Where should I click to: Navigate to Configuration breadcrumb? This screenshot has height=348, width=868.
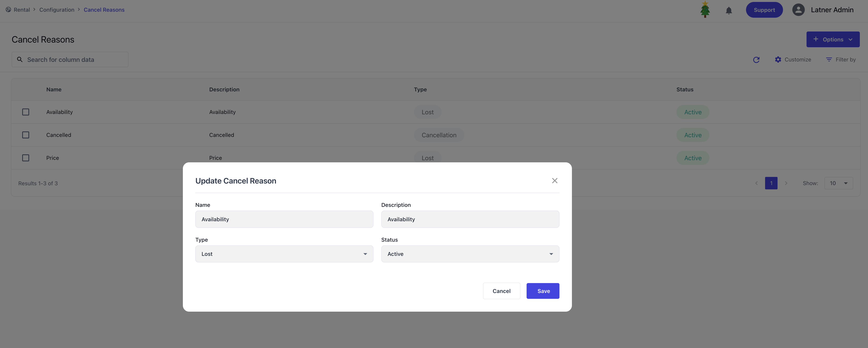(x=57, y=10)
